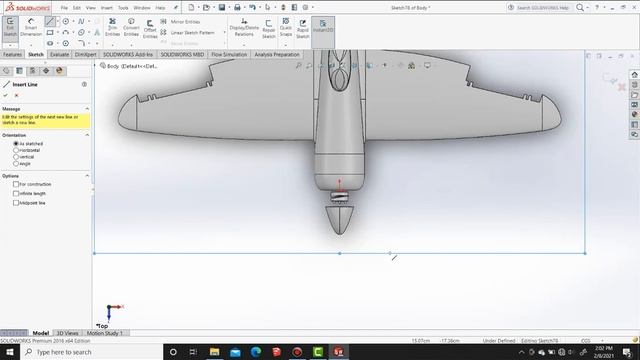
Task: Click the Save icon
Action: (x=222, y=7)
